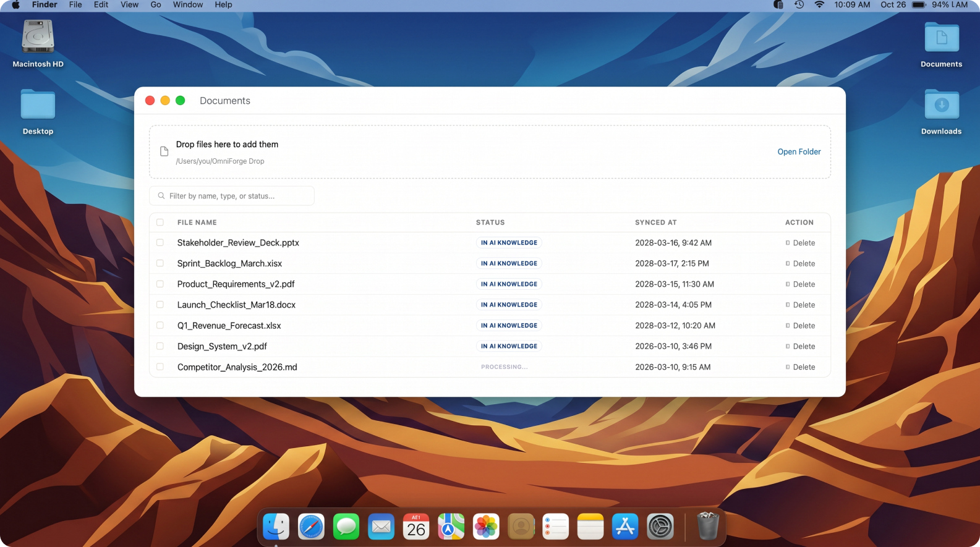Click the Open Folder link

[799, 151]
